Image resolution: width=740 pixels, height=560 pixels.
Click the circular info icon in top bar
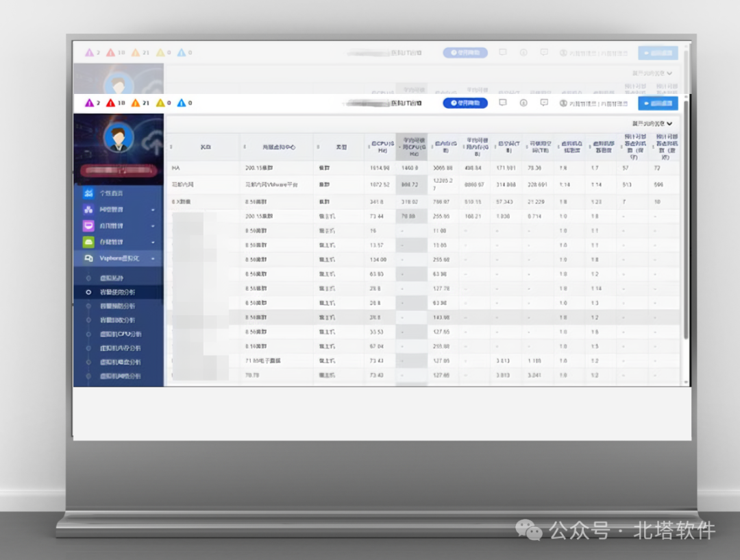[x=523, y=103]
